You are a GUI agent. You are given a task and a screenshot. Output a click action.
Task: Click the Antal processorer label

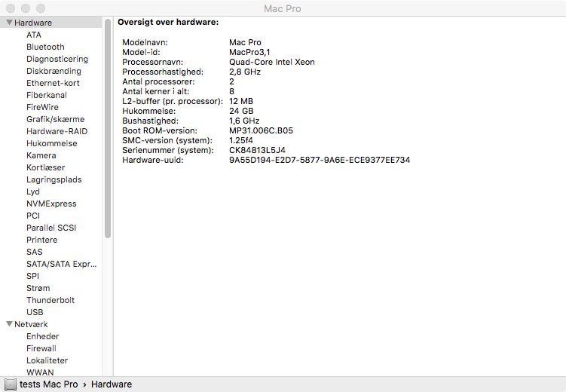(158, 81)
